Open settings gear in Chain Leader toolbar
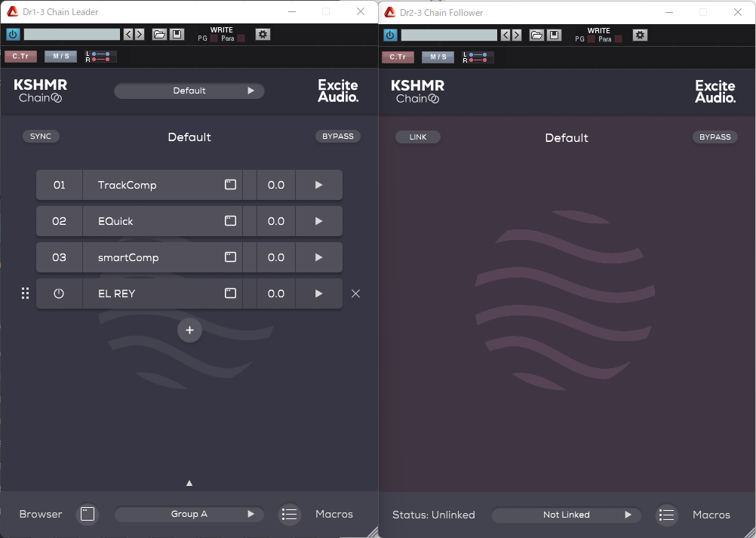756x538 pixels. click(263, 34)
